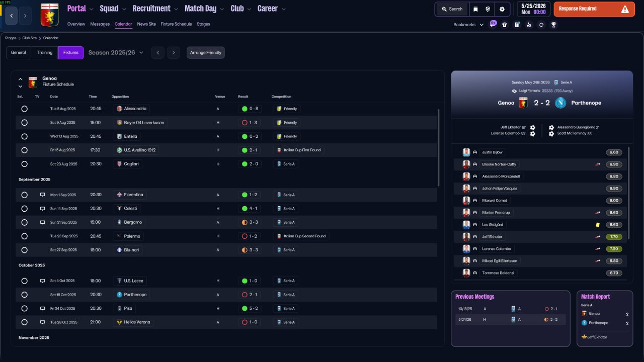Select the Bayer 04 Leverkusen fixture radio button

pos(24,123)
